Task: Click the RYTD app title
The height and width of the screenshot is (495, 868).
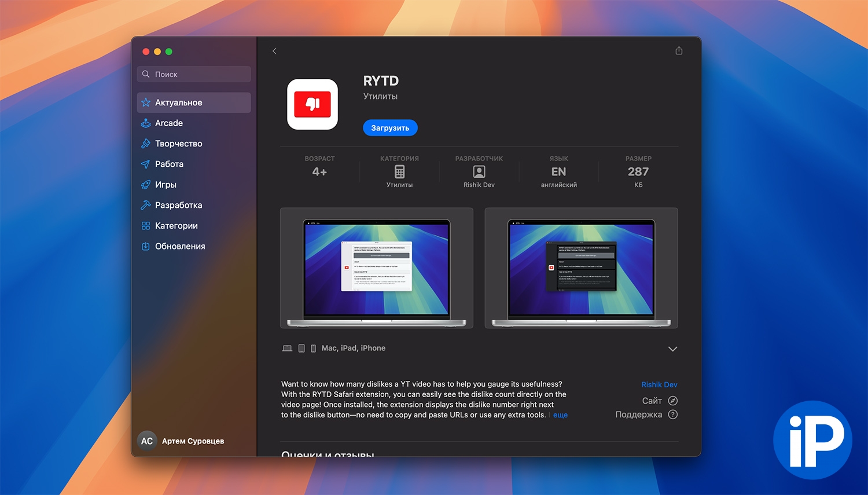Action: [x=381, y=81]
